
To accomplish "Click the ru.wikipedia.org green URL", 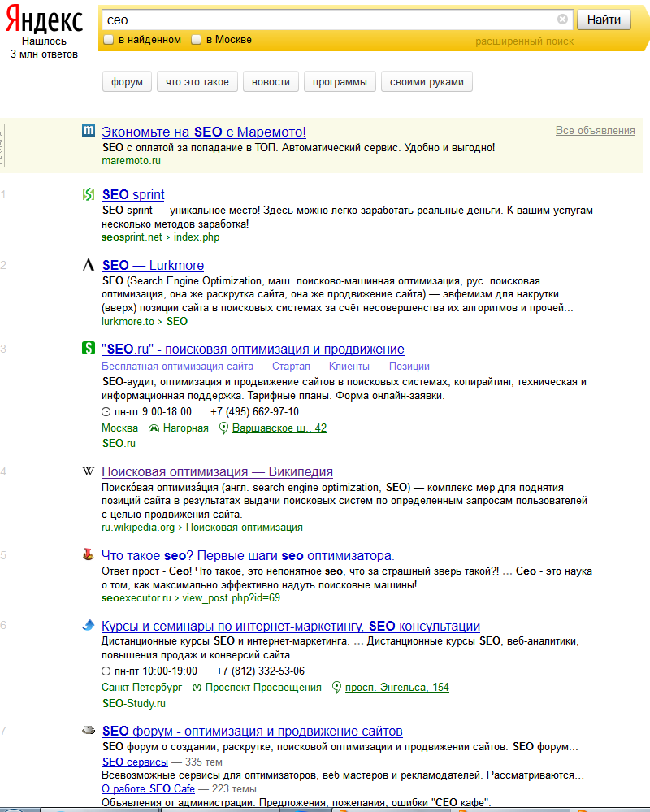I will pos(138,528).
